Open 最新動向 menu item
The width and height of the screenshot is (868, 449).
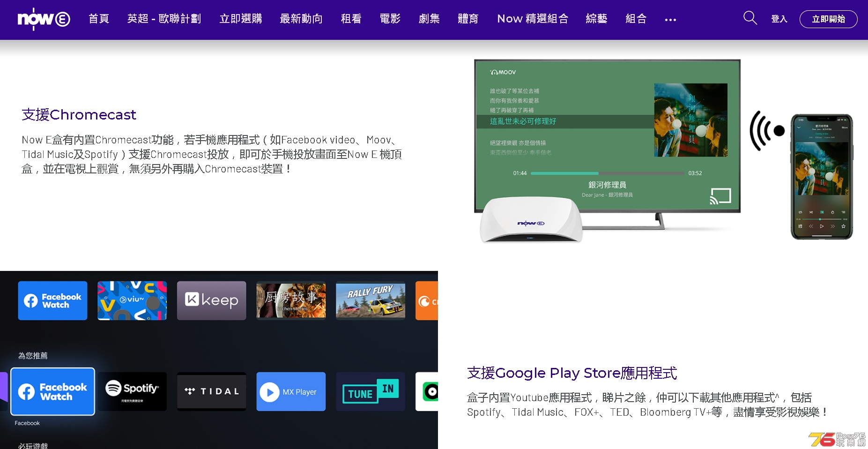pos(301,19)
